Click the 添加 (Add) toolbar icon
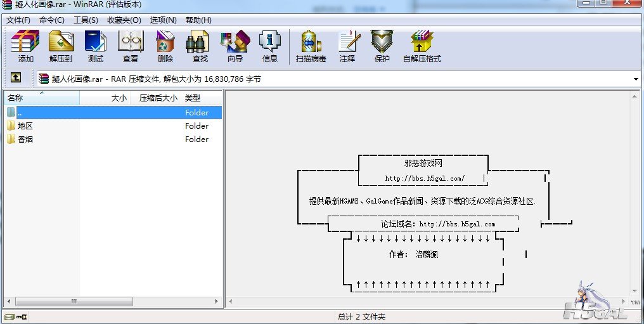 (26, 46)
